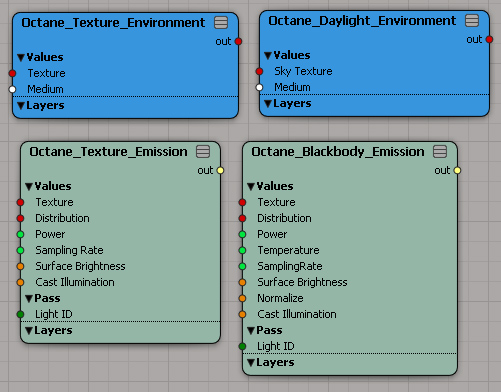Open the Octane_Daylight_Environment node menu icon
The height and width of the screenshot is (392, 501).
(472, 21)
